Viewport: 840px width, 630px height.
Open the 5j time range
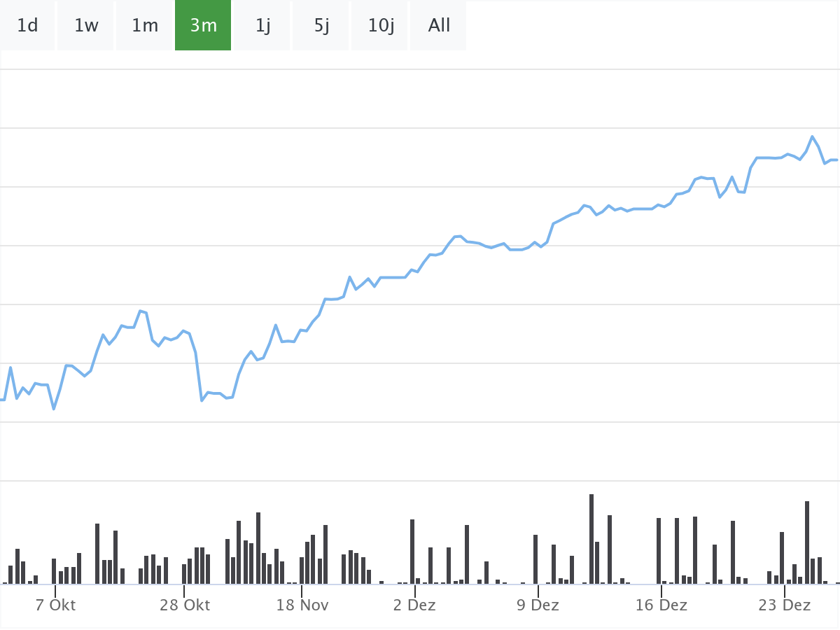pos(321,26)
